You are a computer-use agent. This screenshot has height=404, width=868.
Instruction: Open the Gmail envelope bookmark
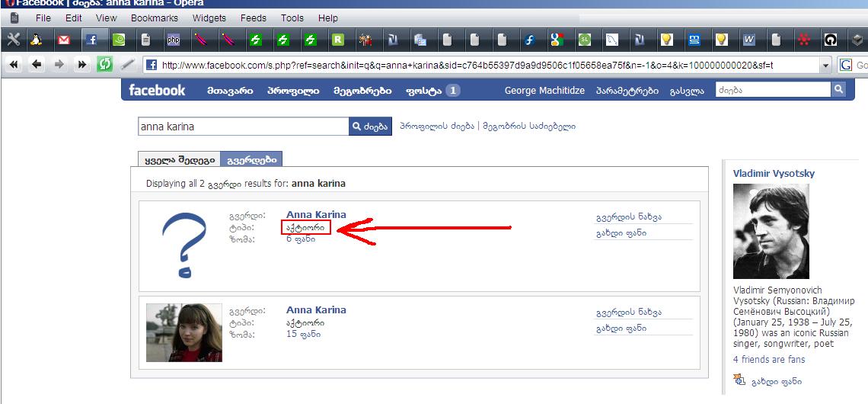(x=64, y=40)
